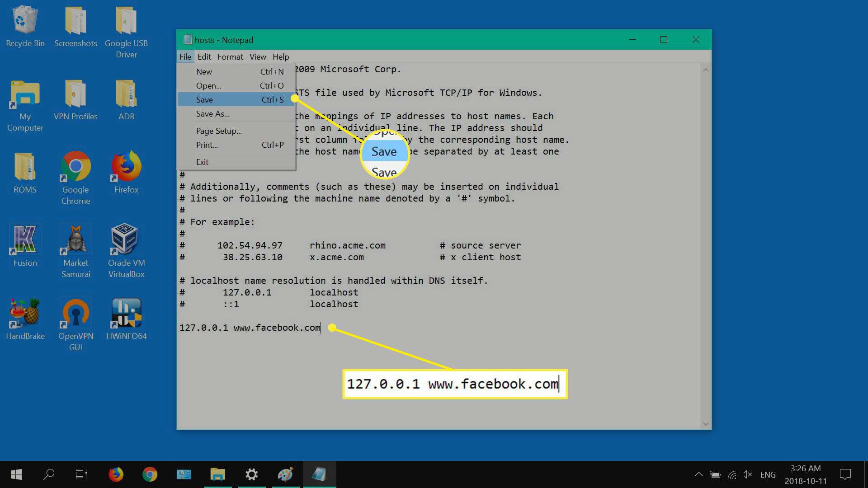This screenshot has width=868, height=488.
Task: Collapse the File menu in Notepad
Action: tap(185, 57)
